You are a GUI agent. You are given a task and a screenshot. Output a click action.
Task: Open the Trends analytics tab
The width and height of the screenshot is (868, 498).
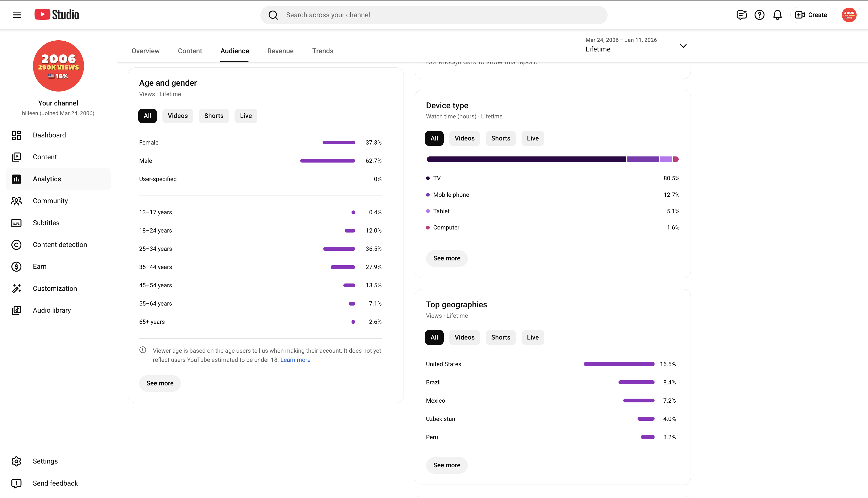323,51
